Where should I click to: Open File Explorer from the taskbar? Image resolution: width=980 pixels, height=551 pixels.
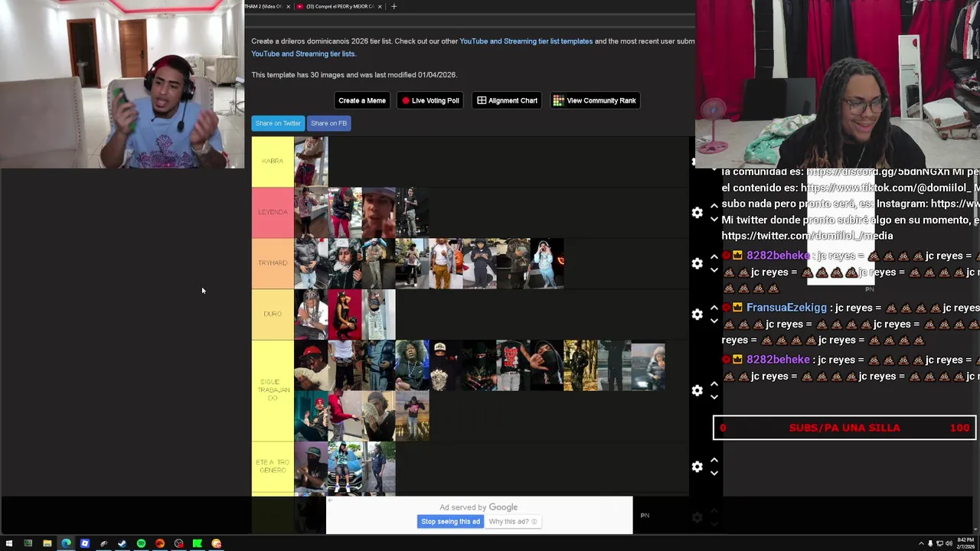pos(47,543)
